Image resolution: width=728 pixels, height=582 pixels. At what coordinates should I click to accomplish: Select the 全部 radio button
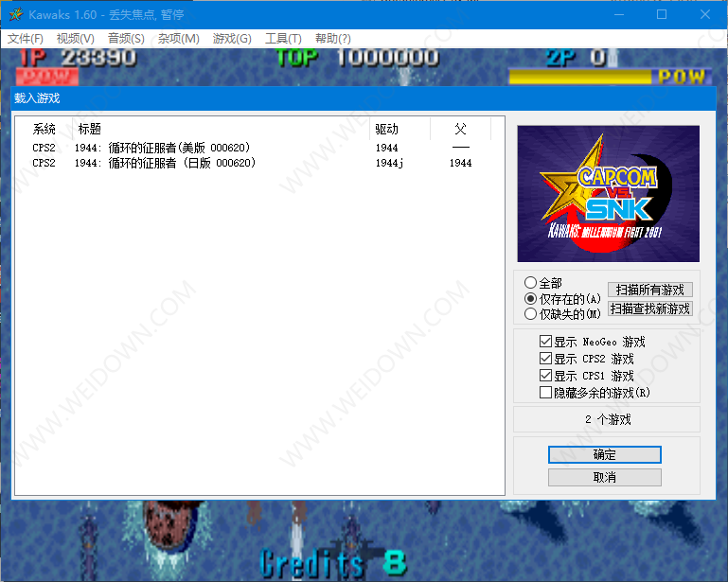click(530, 283)
